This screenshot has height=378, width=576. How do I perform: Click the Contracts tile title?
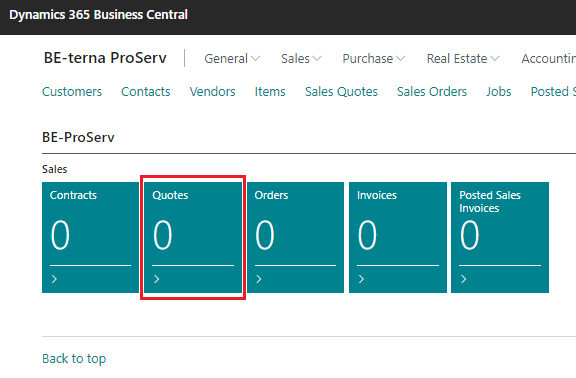click(x=73, y=195)
